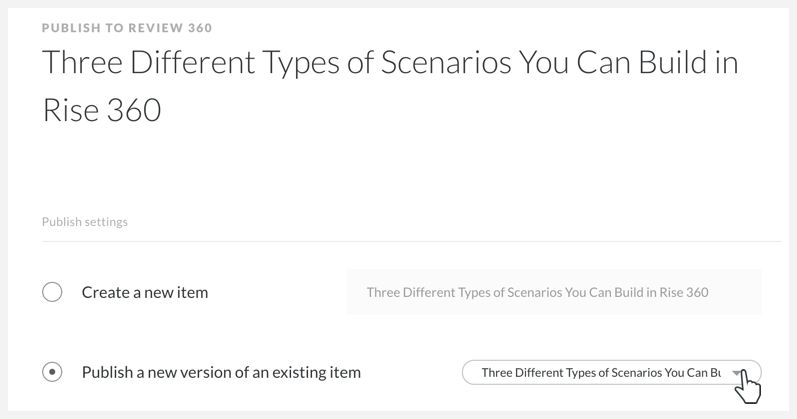Open the existing item selection dropdown
Screen dimensions: 797x419
point(611,373)
